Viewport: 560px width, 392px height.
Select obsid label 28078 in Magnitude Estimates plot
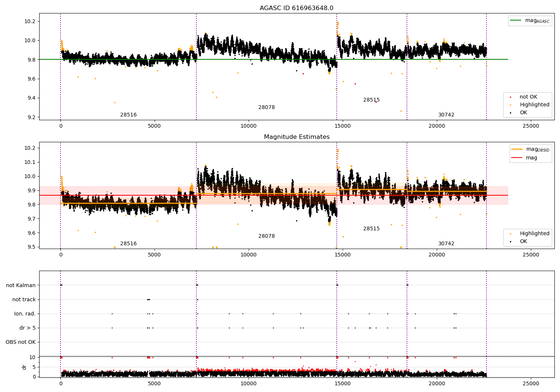pos(267,236)
